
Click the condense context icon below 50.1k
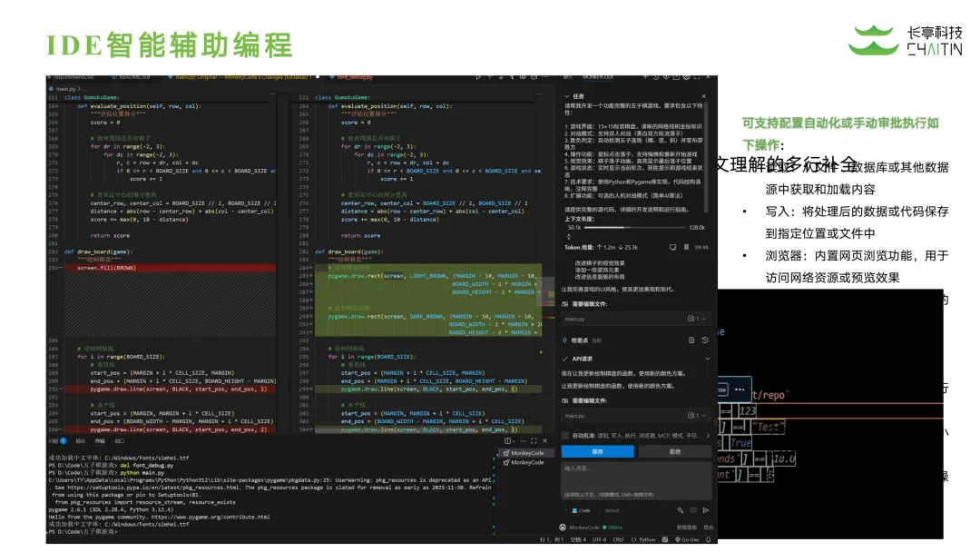[x=569, y=236]
